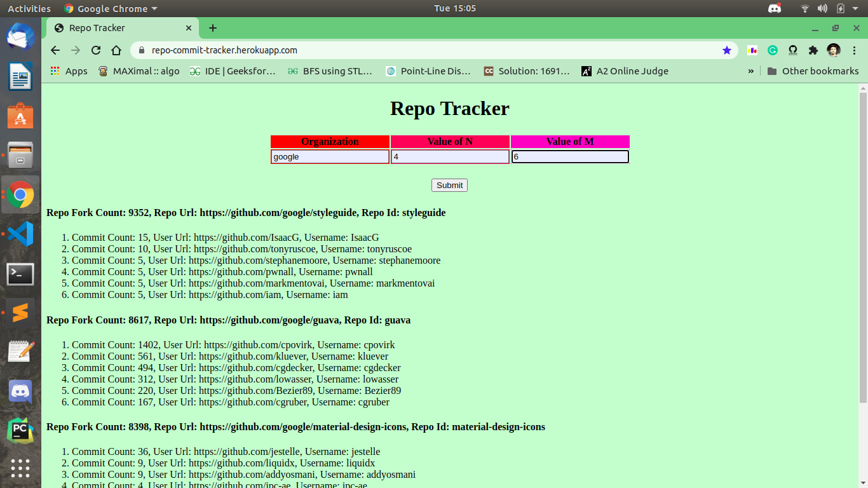Open the Activities overview
The image size is (868, 488).
click(x=29, y=8)
